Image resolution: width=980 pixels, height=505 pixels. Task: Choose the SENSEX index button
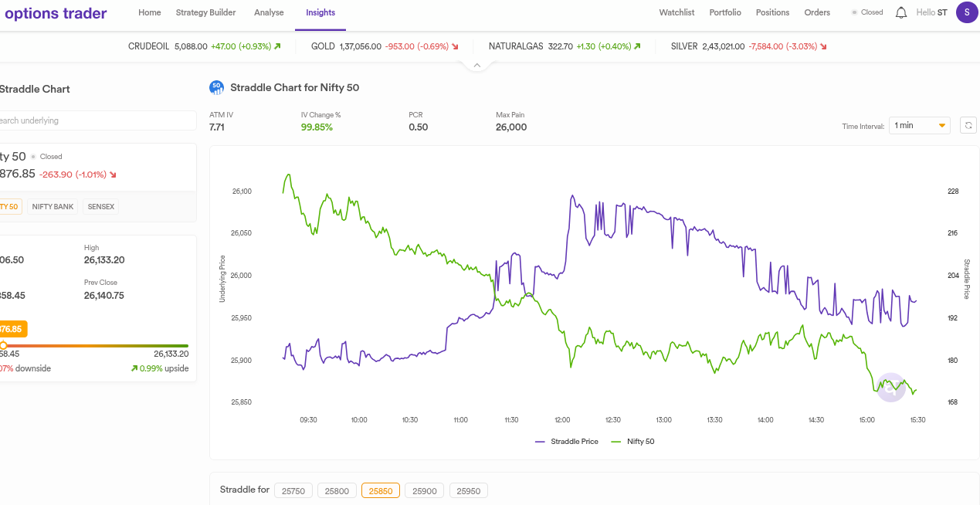(x=100, y=207)
